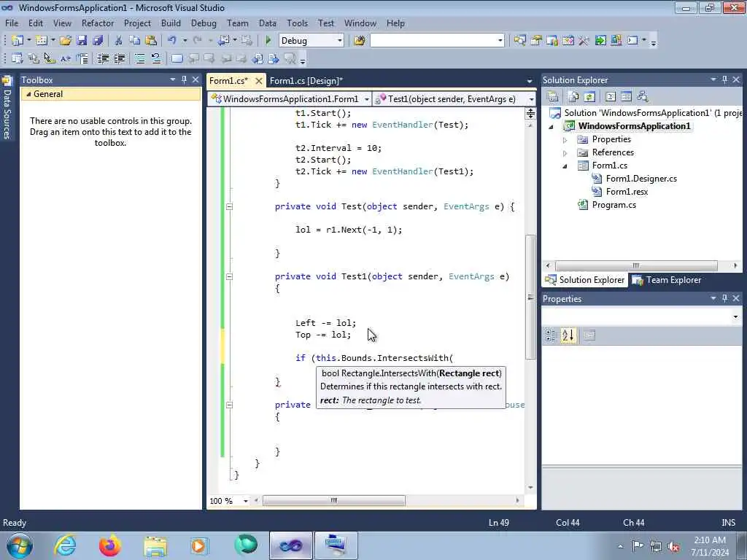The width and height of the screenshot is (747, 560).
Task: Open the taskbar File Explorer folder icon
Action: click(x=155, y=545)
